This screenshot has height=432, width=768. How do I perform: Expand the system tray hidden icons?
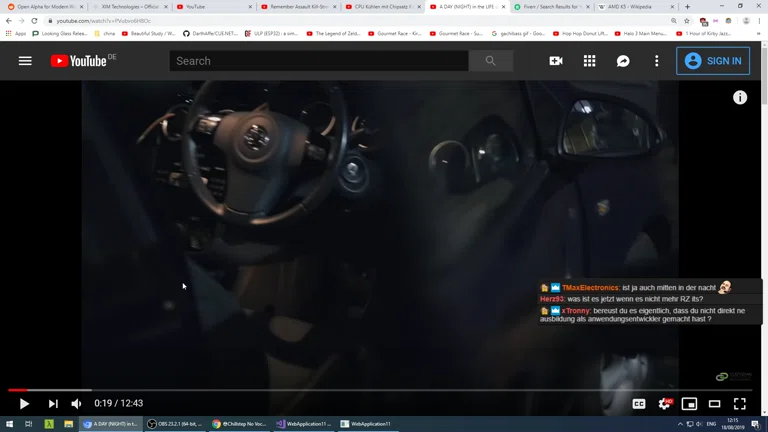coord(680,424)
